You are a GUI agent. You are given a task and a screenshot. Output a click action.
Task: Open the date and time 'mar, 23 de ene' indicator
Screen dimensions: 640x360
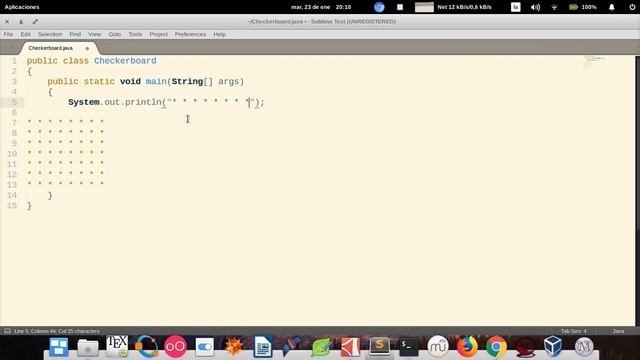[321, 7]
